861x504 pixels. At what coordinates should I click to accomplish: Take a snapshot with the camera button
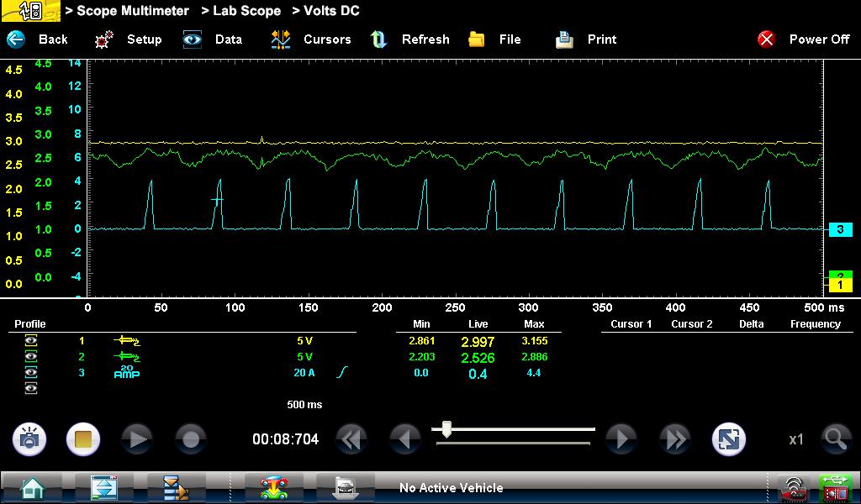[x=29, y=438]
